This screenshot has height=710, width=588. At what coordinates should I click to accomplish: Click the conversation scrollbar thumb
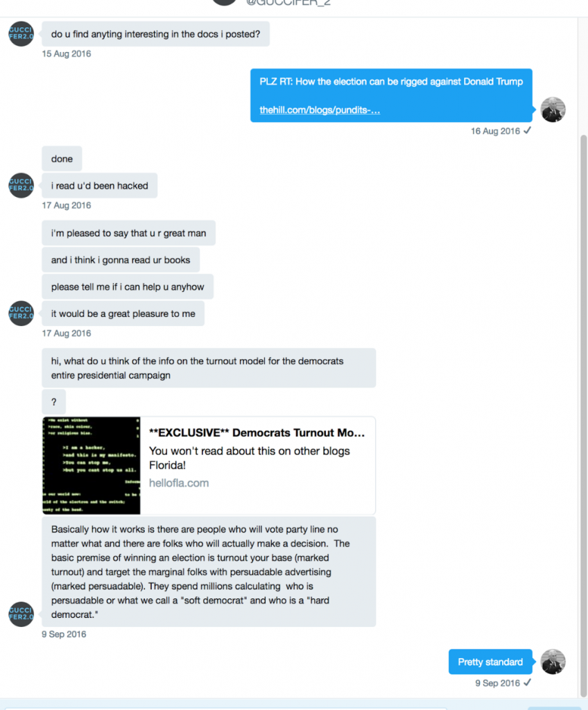[x=583, y=416]
